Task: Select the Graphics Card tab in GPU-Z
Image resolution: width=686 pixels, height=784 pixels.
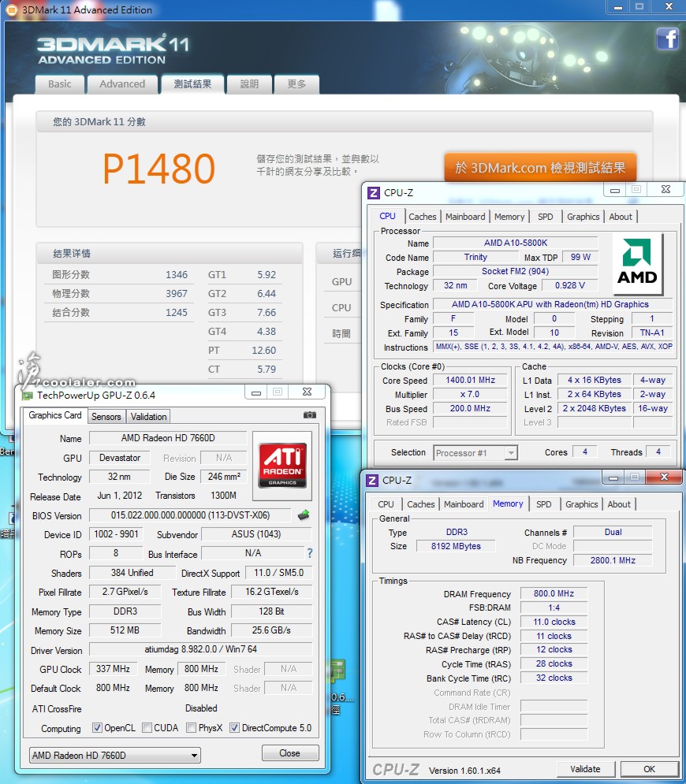Action: 55,415
